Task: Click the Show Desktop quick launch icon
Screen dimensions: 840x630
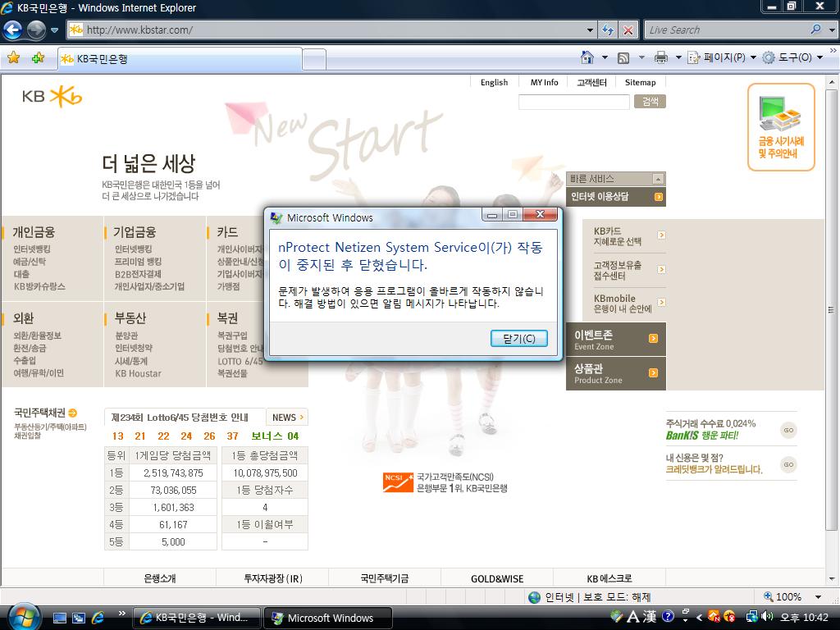Action: click(59, 618)
